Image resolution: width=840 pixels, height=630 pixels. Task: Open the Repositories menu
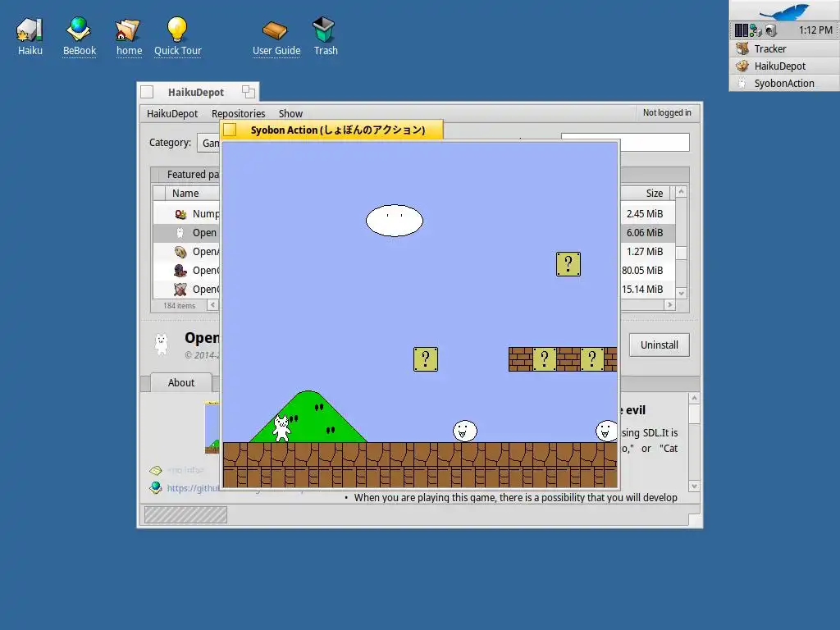(239, 113)
